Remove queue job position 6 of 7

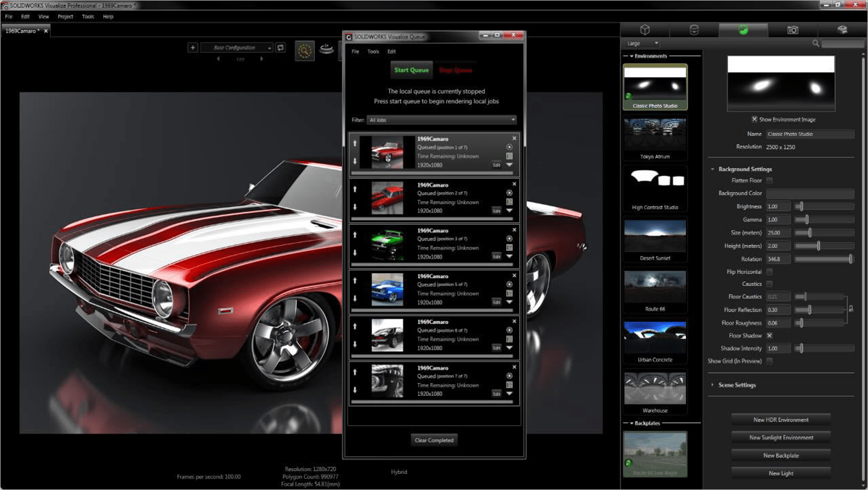tap(514, 321)
